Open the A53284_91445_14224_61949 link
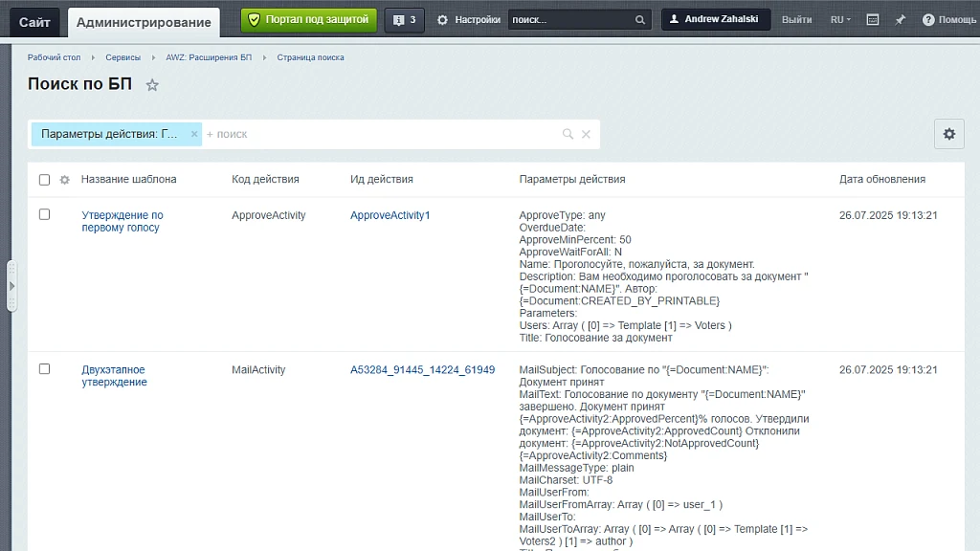 [x=422, y=370]
